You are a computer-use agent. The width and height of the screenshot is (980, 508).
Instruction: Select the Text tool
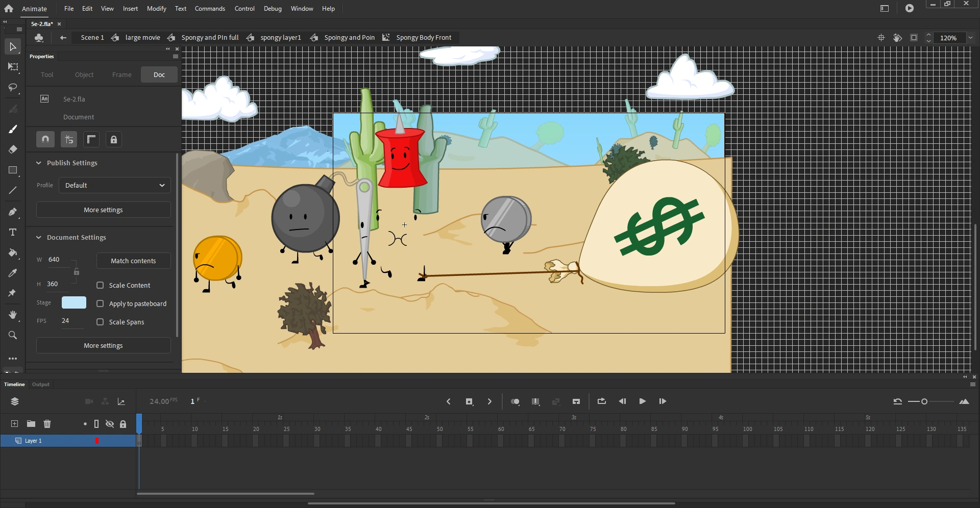(x=13, y=232)
